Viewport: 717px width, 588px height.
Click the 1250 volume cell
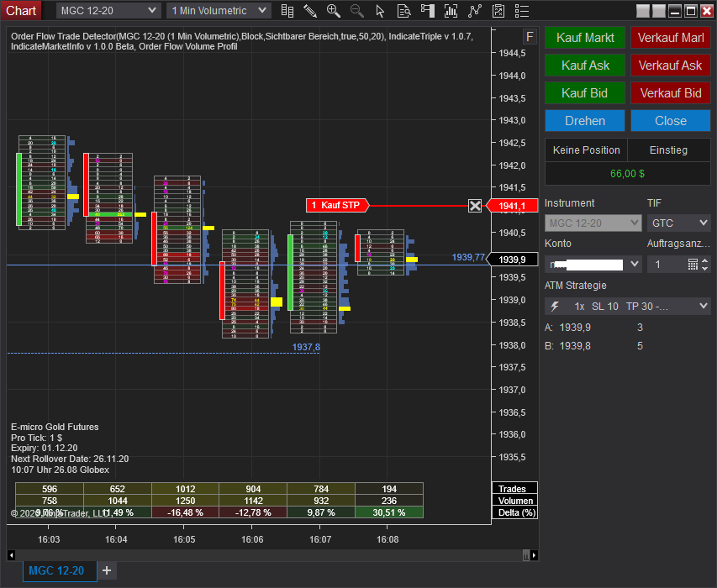coord(185,501)
